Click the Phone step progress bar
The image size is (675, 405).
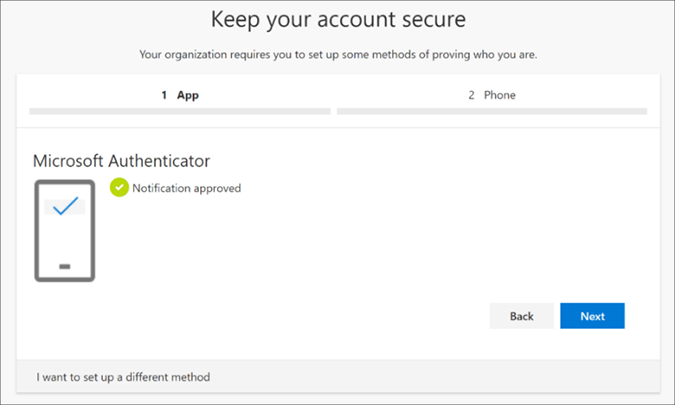pyautogui.click(x=492, y=111)
